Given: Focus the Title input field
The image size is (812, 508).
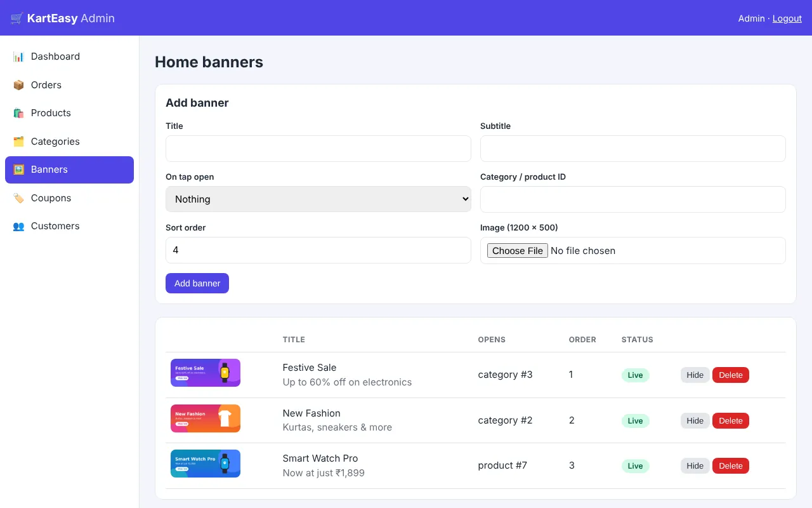Looking at the screenshot, I should click(x=318, y=149).
